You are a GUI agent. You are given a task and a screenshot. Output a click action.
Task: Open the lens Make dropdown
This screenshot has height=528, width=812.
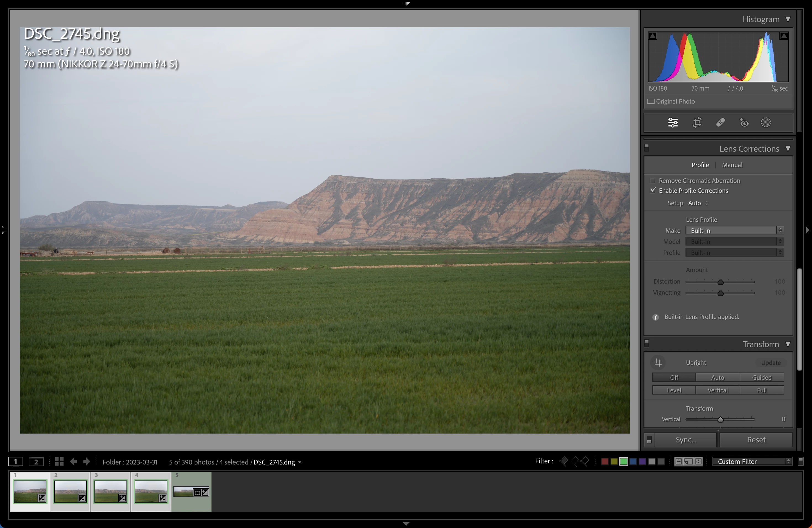click(735, 230)
